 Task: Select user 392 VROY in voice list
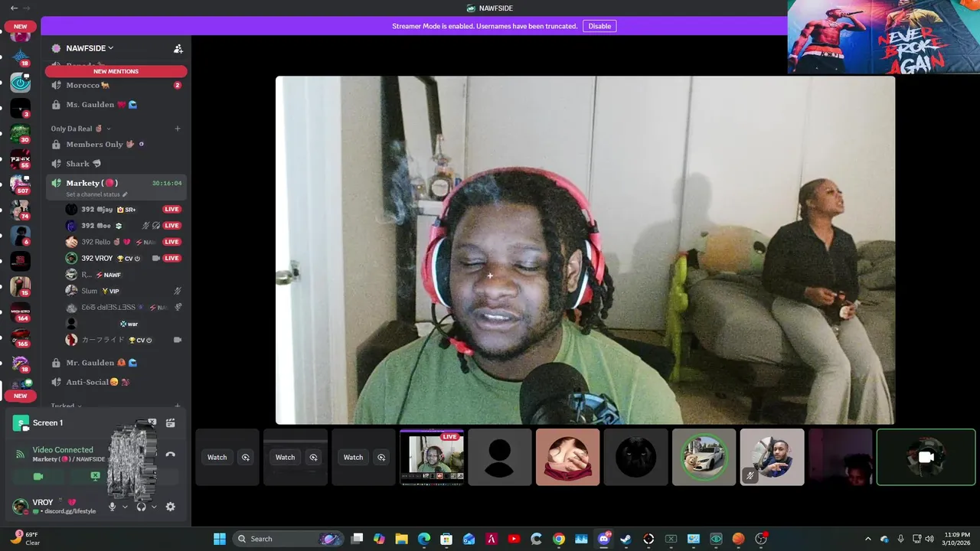coord(123,258)
